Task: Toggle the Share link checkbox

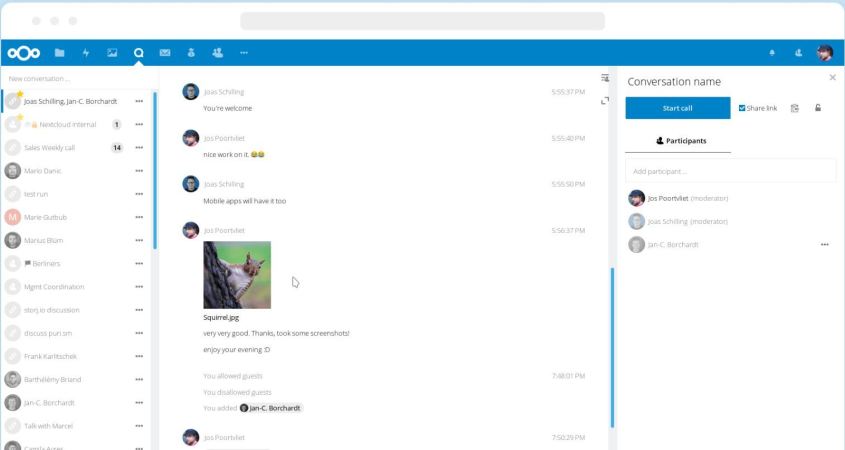Action: pyautogui.click(x=742, y=108)
